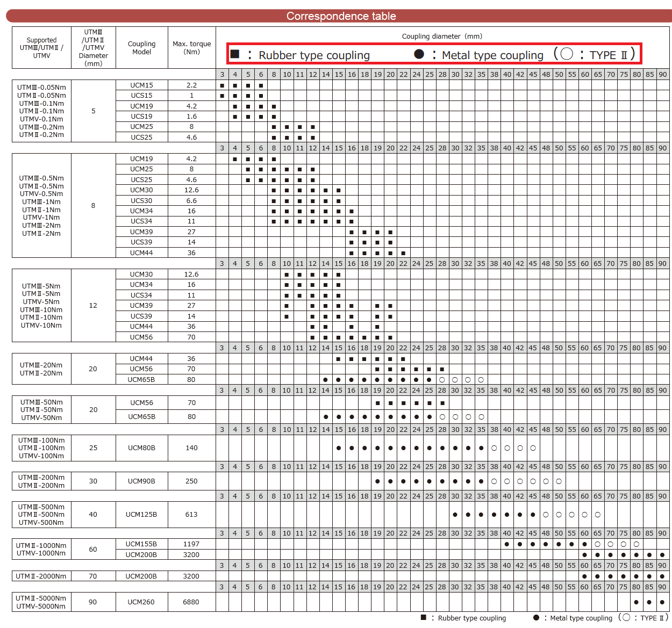Click the "UTMIII-200Nm" model text
Image resolution: width=672 pixels, height=628 pixels.
tap(41, 478)
